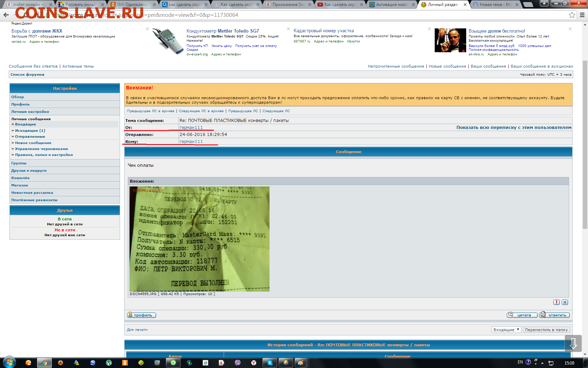Close the 'Борьба с долгами ЖКХ' ad
This screenshot has width=588, height=368.
pyautogui.click(x=147, y=29)
